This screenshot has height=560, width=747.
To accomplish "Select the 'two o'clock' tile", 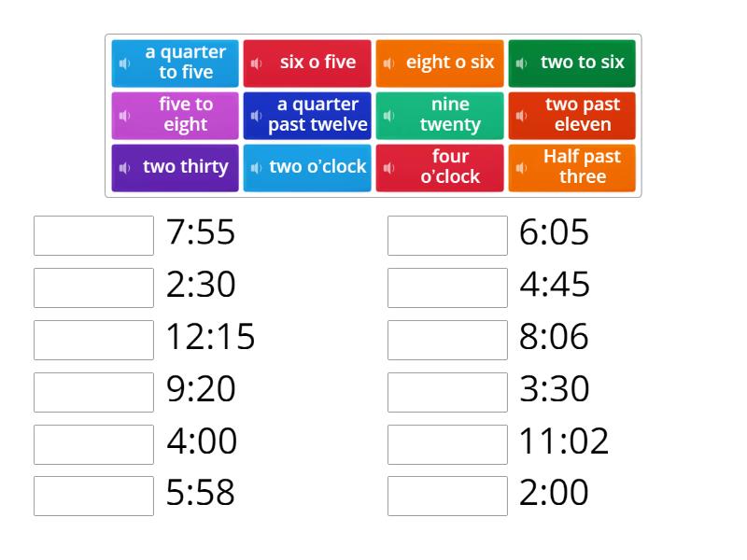I will [308, 167].
